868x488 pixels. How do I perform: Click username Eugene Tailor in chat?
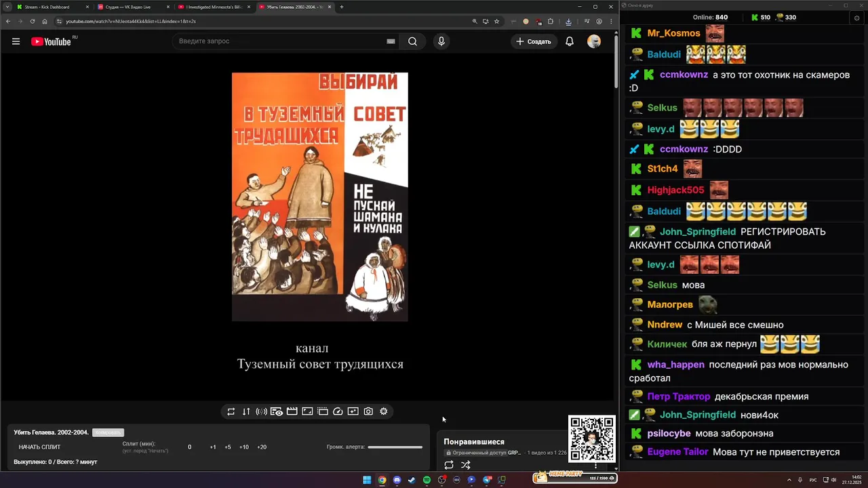click(x=677, y=452)
